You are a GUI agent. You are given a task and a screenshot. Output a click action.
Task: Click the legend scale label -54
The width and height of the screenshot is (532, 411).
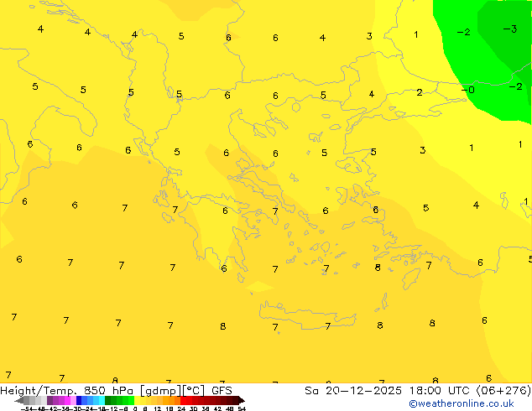coord(27,408)
